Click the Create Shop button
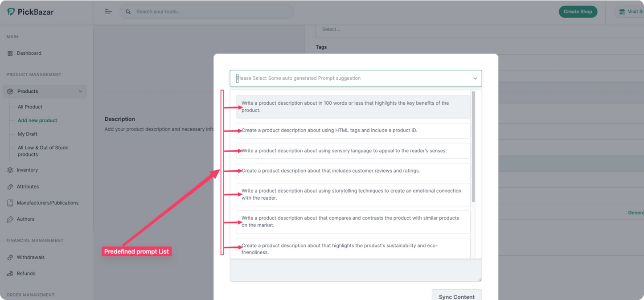The width and height of the screenshot is (644, 300). pos(578,12)
